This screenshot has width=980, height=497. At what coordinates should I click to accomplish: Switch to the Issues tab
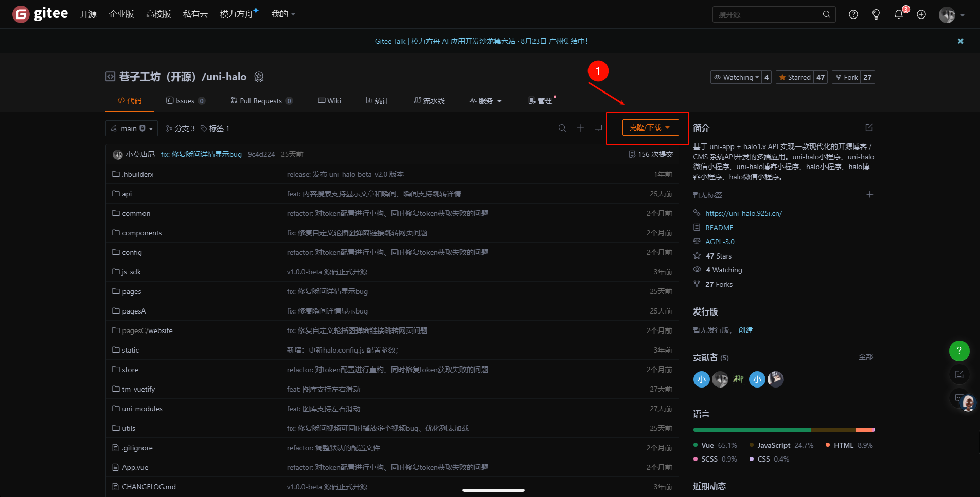[186, 101]
